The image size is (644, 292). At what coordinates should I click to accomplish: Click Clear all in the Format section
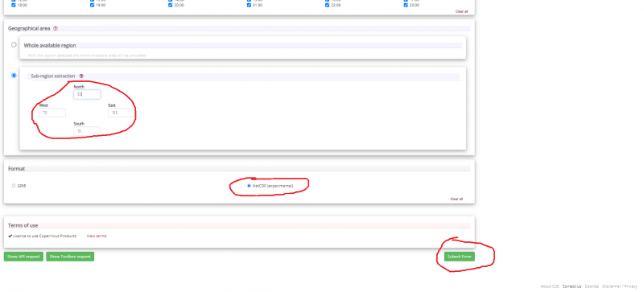coord(456,199)
